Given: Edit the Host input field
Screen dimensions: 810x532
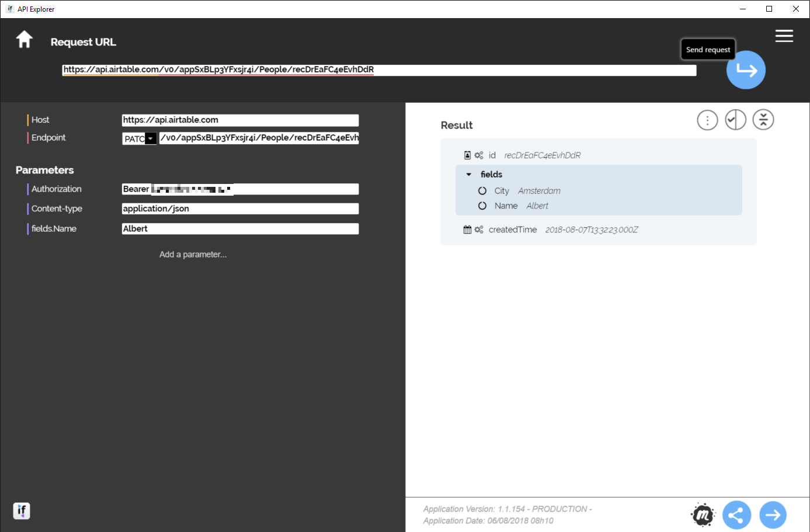Looking at the screenshot, I should tap(240, 120).
